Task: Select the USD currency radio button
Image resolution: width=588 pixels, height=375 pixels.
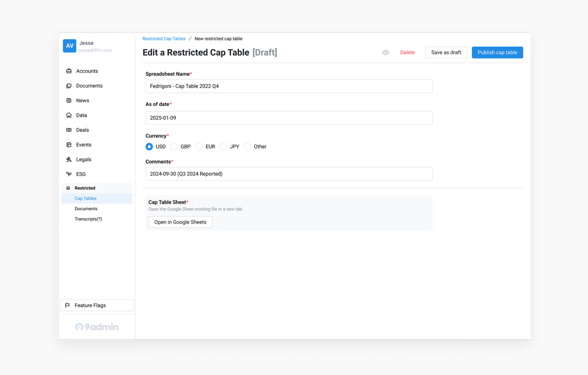Action: 149,147
